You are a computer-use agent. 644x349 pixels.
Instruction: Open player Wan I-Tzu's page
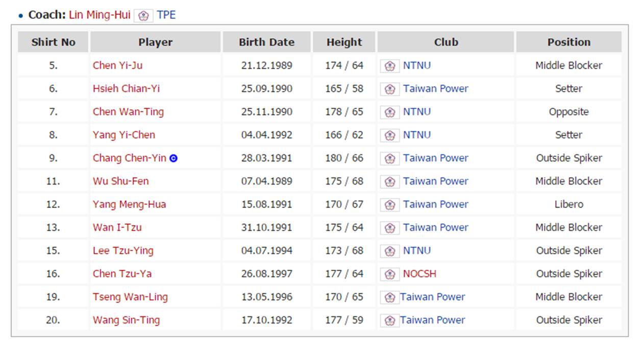click(117, 227)
